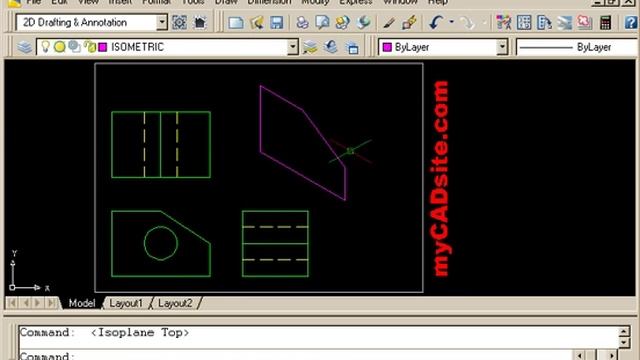Switch to the Layout2 tab
The height and width of the screenshot is (360, 640).
175,303
